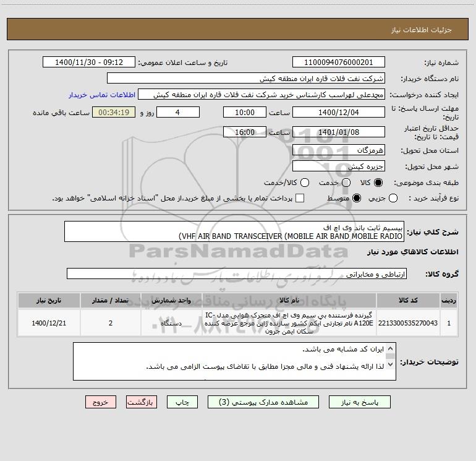The image size is (476, 461).
Task: Click the IC-A120E item name cell
Action: click(289, 323)
